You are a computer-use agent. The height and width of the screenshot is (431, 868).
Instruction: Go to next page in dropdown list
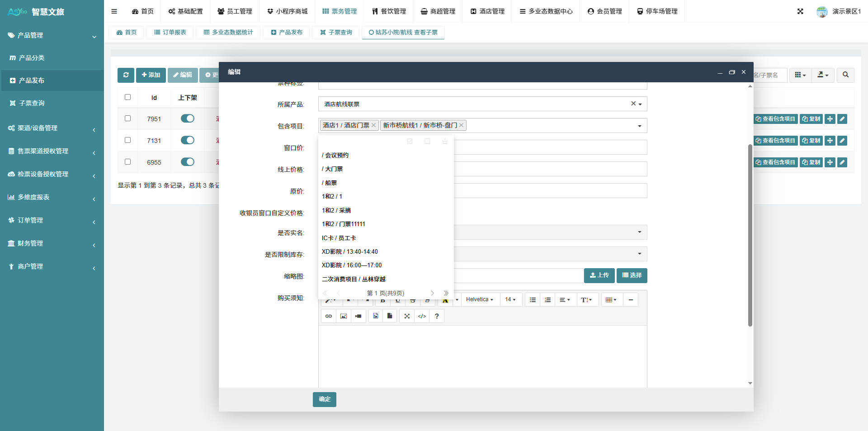(x=432, y=293)
